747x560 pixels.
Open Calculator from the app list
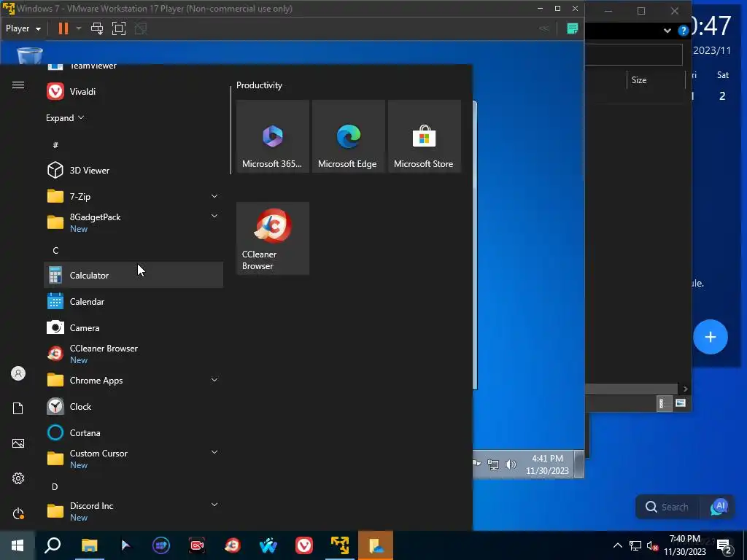pyautogui.click(x=133, y=275)
